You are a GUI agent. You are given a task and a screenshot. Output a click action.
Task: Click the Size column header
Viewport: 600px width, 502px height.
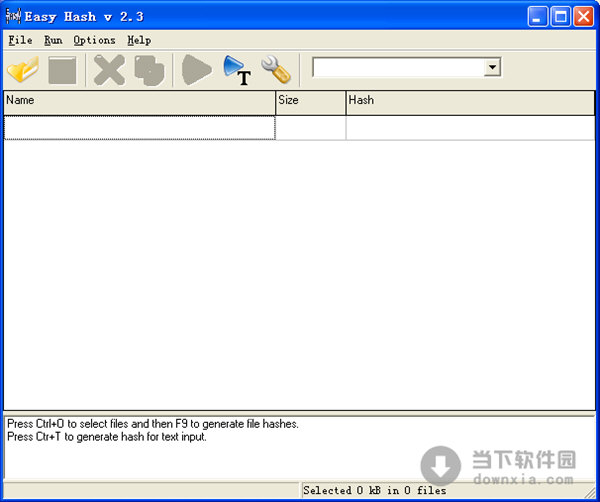(x=310, y=101)
